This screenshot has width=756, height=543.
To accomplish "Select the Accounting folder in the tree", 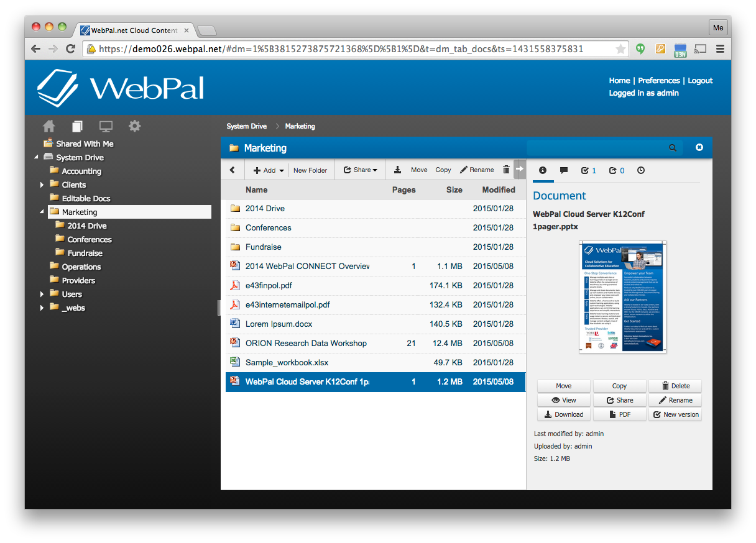I will click(81, 171).
